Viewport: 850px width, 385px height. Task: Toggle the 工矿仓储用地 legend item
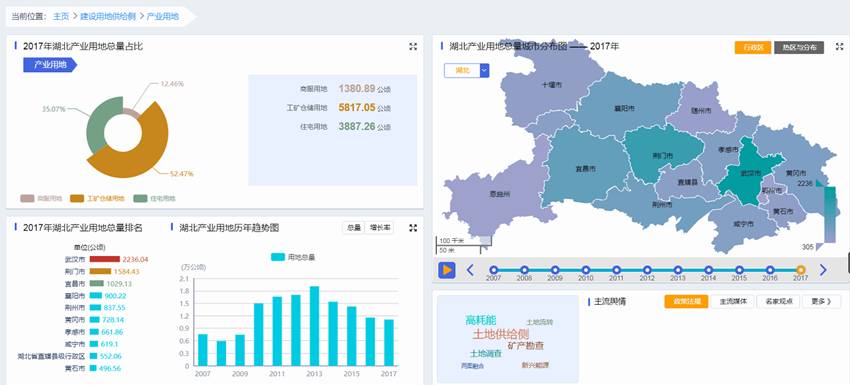click(98, 198)
